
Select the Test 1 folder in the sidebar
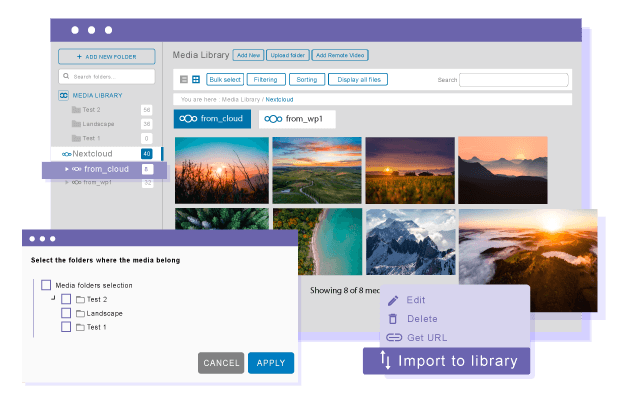tap(91, 138)
